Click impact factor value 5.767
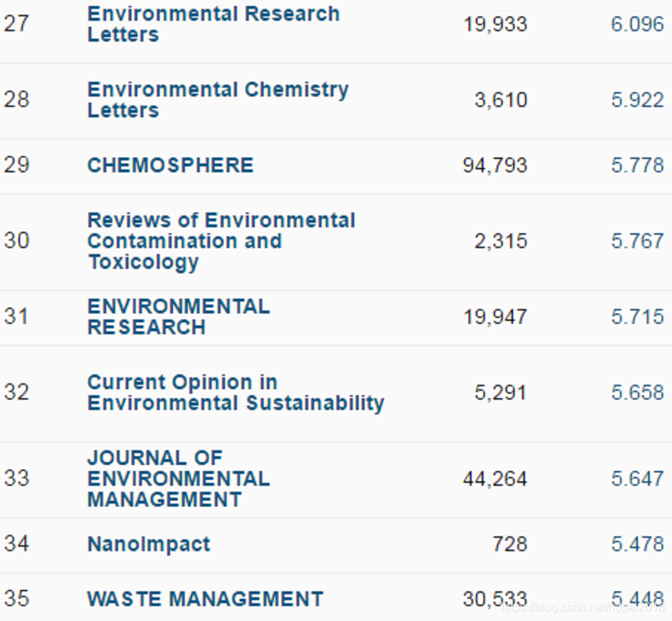 [637, 241]
